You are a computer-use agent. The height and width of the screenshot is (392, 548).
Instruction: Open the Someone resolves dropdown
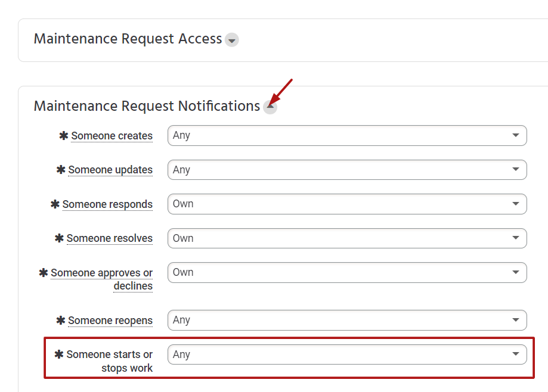347,238
